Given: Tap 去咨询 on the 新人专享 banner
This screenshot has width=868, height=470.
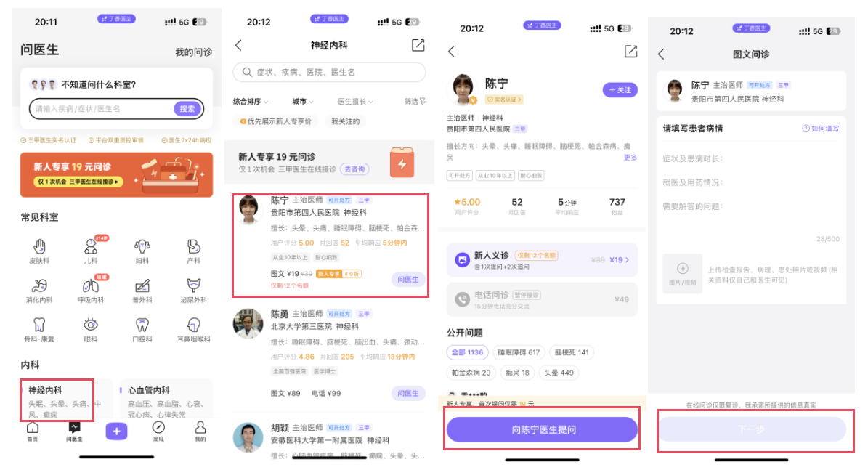Looking at the screenshot, I should 354,169.
